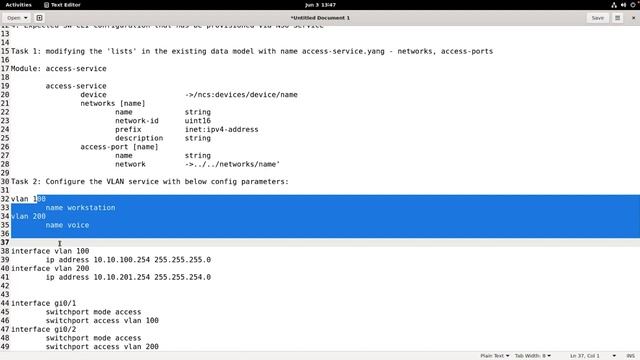
Task: Click 'ip address 10.10.100.254 255.255.255.0'
Action: pyautogui.click(x=128, y=260)
